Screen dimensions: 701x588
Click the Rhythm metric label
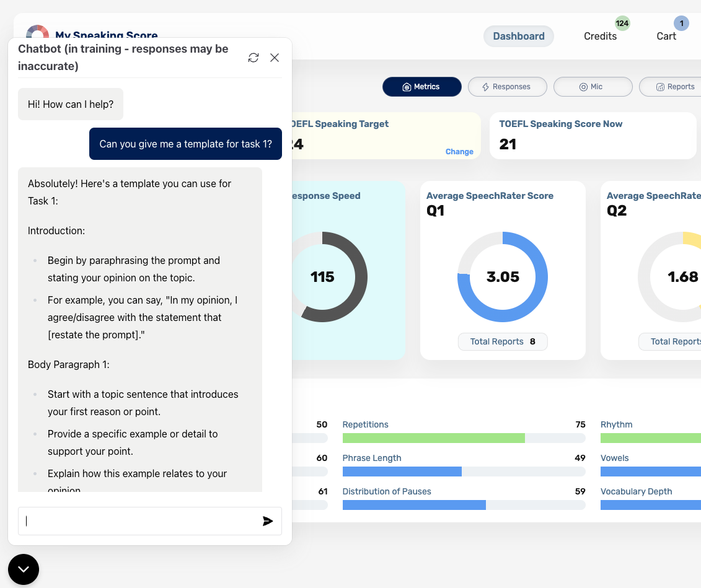[616, 424]
